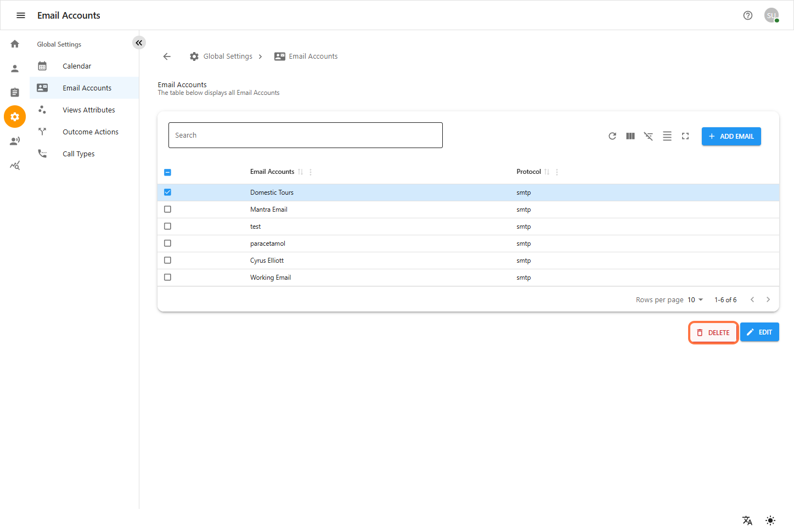The height and width of the screenshot is (532, 794).
Task: Open the Rows per page dropdown
Action: coord(695,300)
